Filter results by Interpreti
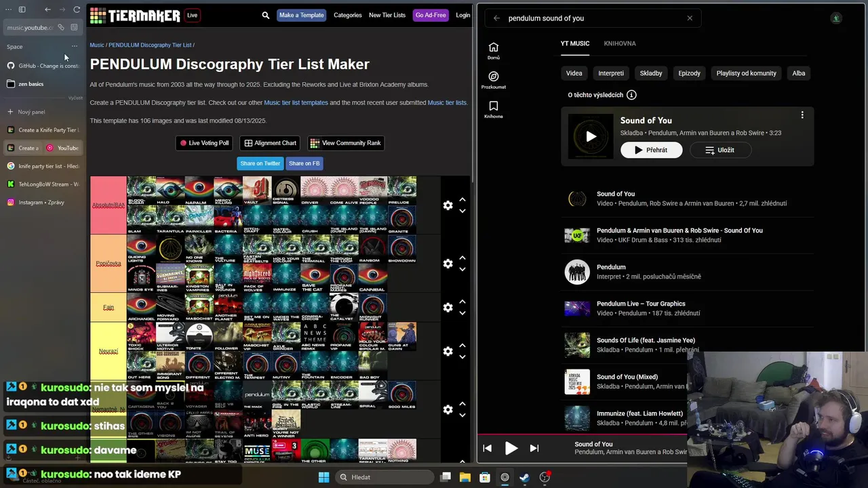Viewport: 868px width, 488px height. pyautogui.click(x=611, y=73)
